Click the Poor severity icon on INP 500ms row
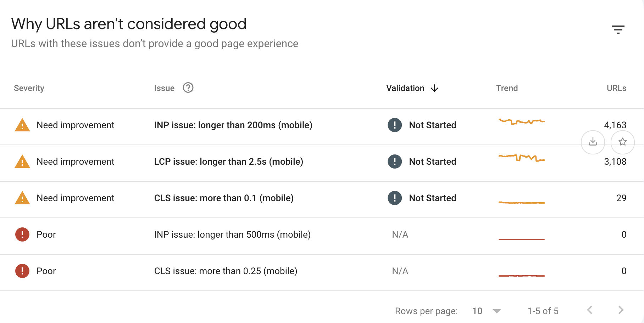The height and width of the screenshot is (323, 644). coord(22,234)
